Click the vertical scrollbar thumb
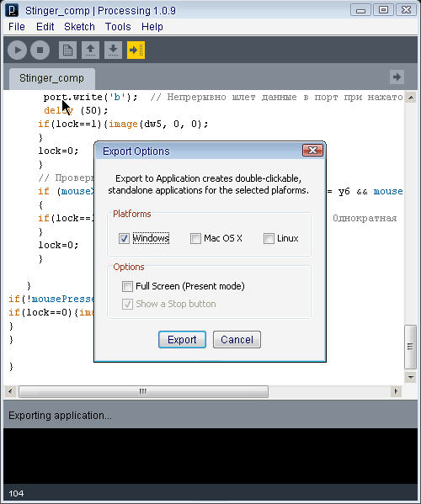The width and height of the screenshot is (421, 504). click(411, 347)
